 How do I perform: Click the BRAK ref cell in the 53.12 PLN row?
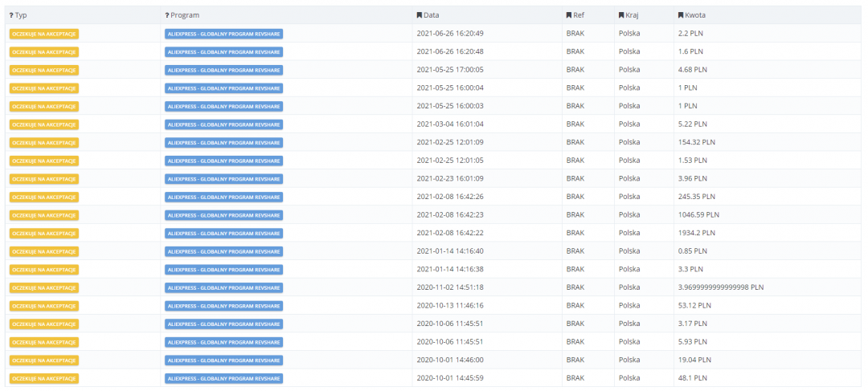575,305
